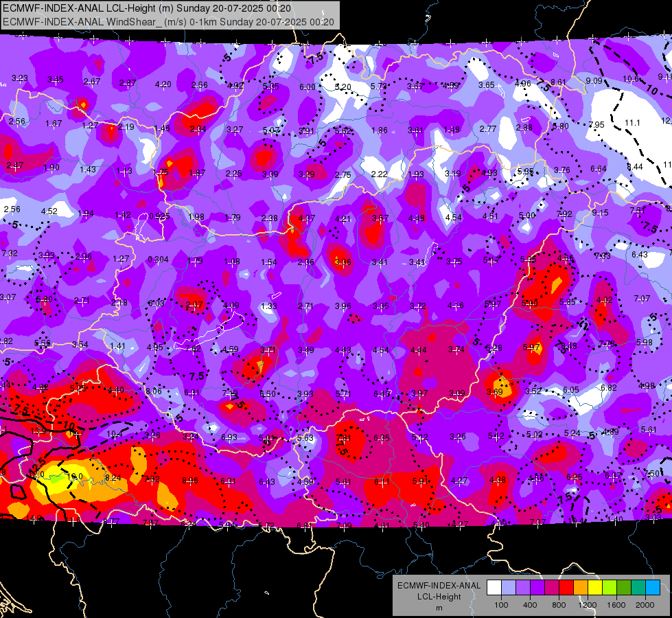Click the map value 4.20
Screen dimensions: 672x618
point(163,84)
